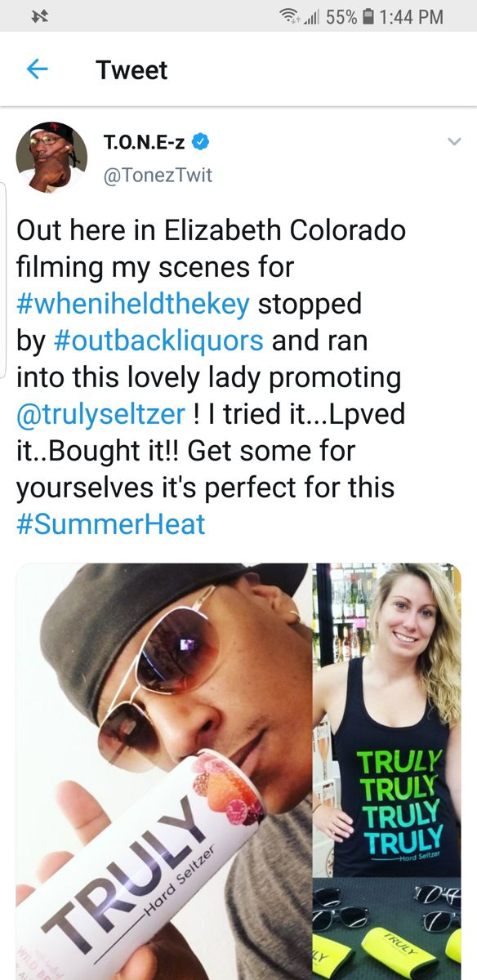This screenshot has width=477, height=980.
Task: Open the #wheniheldthekey hashtag
Action: coord(132,304)
